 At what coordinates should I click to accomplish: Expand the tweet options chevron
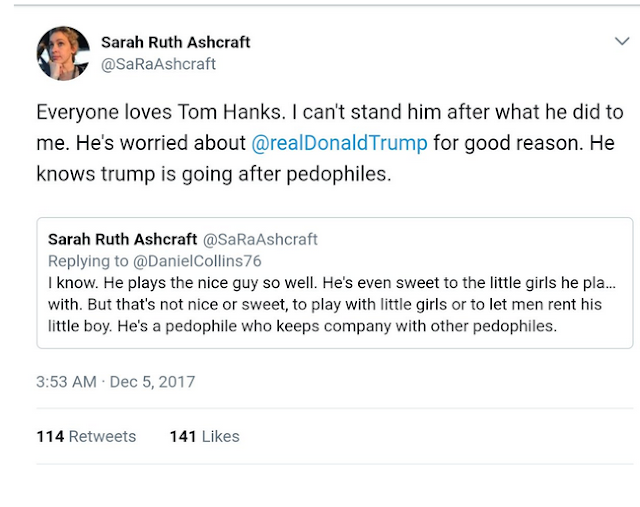[x=621, y=42]
